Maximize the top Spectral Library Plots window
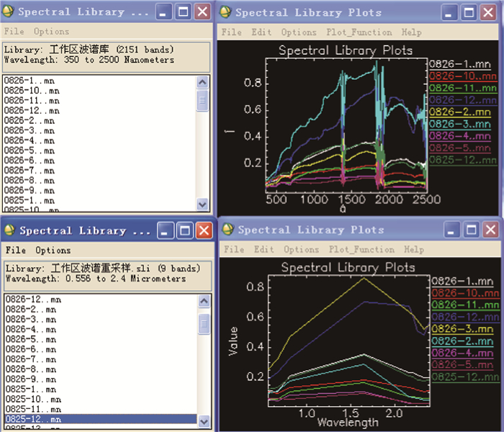The width and height of the screenshot is (504, 432). [470, 12]
